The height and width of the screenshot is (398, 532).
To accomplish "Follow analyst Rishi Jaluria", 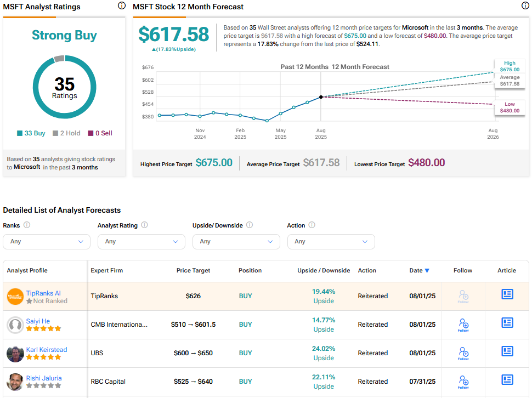I will [x=463, y=382].
